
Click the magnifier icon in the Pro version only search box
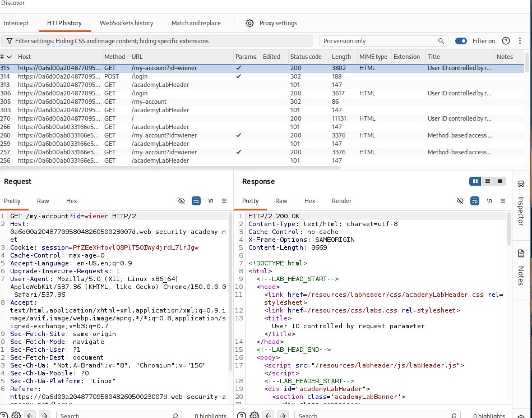(x=441, y=41)
